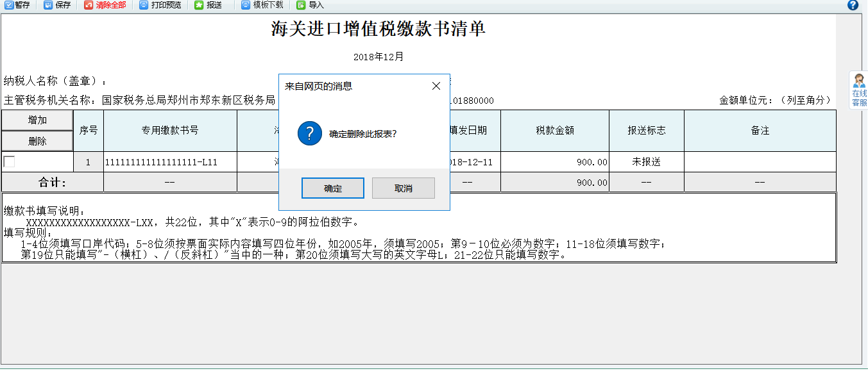868x371 pixels.
Task: Cancel deletion by clicking 取消
Action: (404, 188)
